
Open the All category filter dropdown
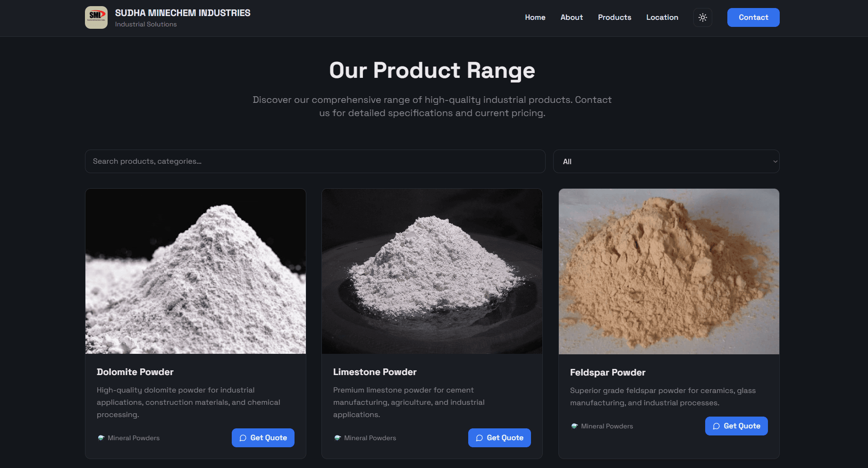pyautogui.click(x=666, y=161)
